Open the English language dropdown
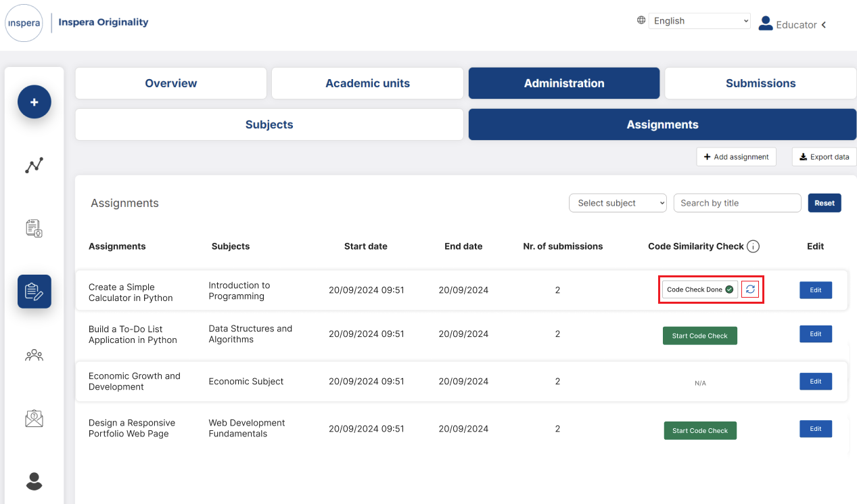The height and width of the screenshot is (504, 857). (699, 21)
